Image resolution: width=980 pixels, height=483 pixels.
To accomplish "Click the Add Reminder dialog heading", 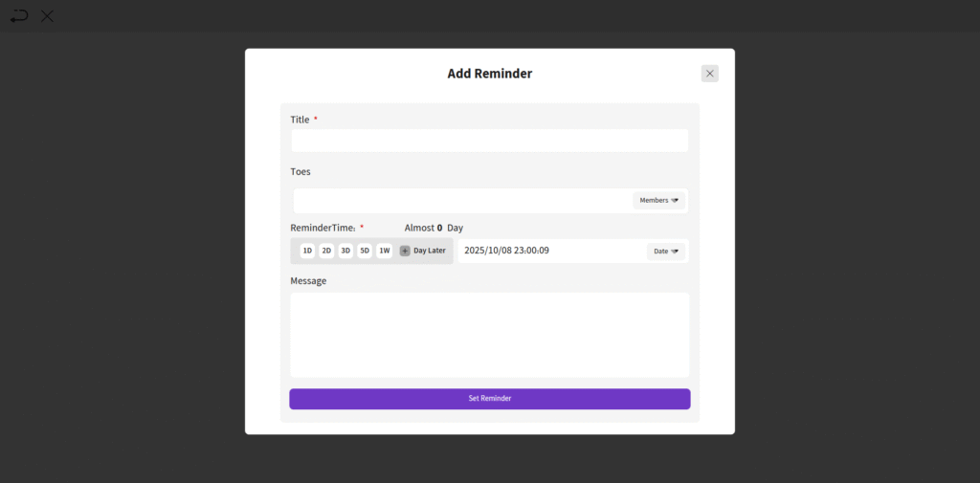I will pos(489,74).
